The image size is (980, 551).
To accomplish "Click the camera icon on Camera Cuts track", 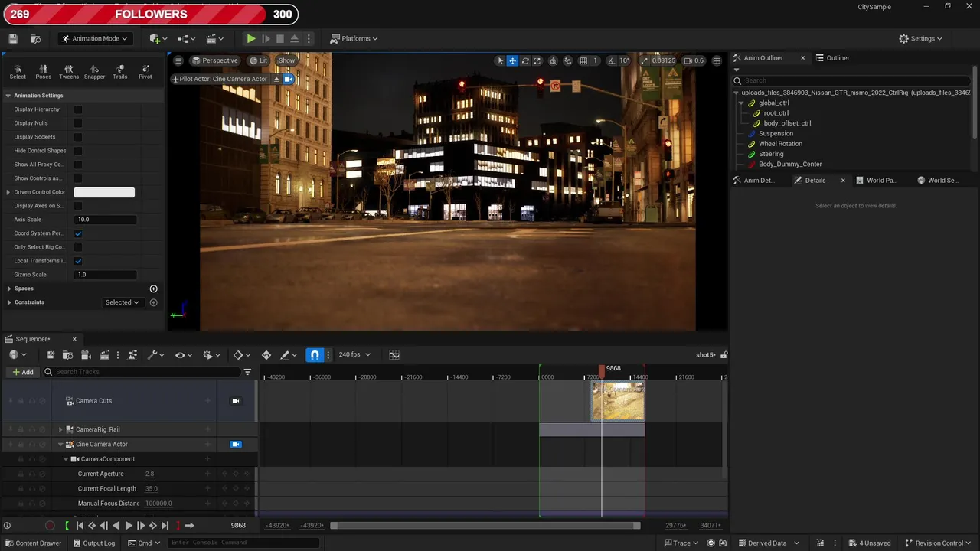I will (x=236, y=401).
